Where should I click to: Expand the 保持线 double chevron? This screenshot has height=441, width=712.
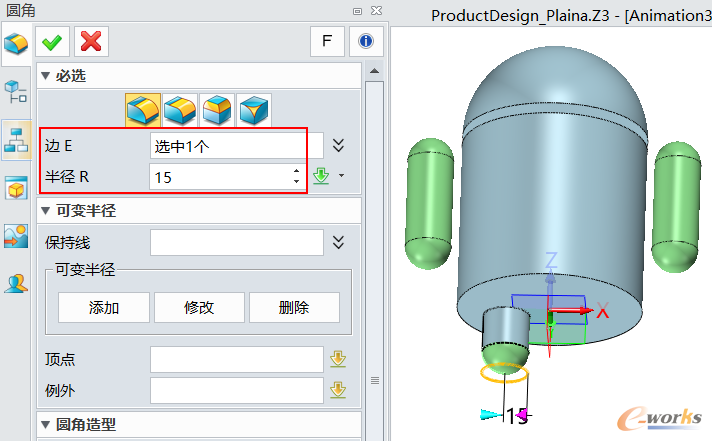[338, 242]
